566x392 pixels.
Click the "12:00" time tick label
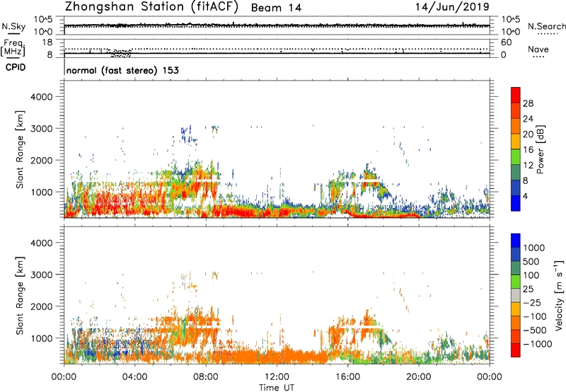(x=277, y=377)
